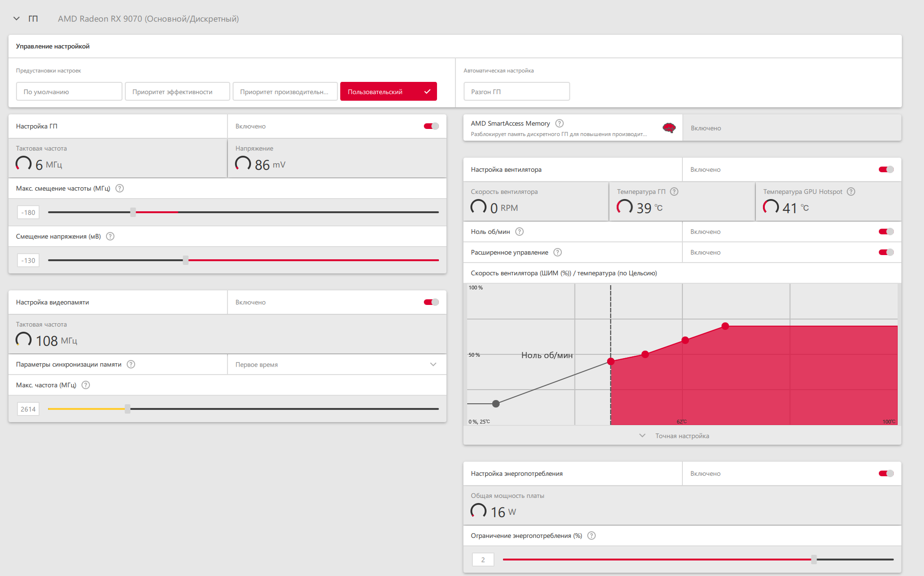Turn off the Ноль об/мин switch

point(886,232)
